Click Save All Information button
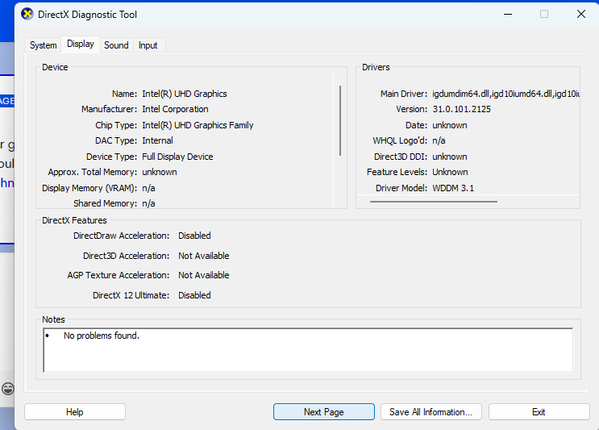 pos(431,412)
